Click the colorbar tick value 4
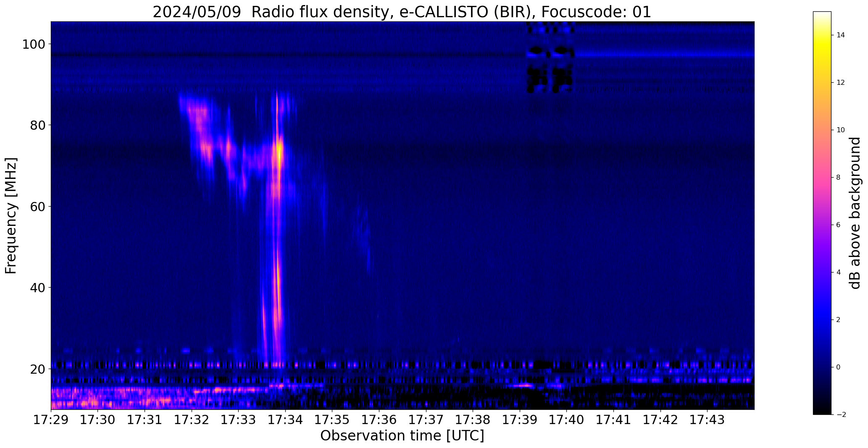Viewport: 868px width, 448px height. [x=839, y=272]
